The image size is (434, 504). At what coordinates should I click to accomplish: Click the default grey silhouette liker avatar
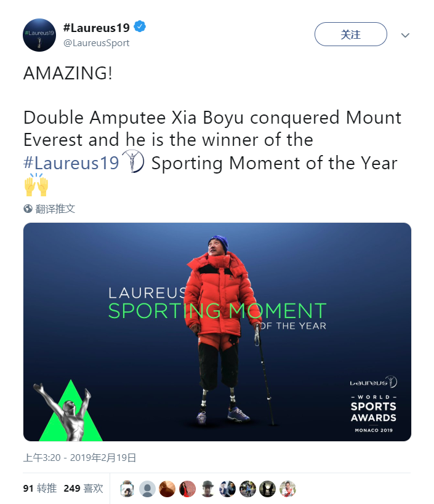pyautogui.click(x=147, y=489)
